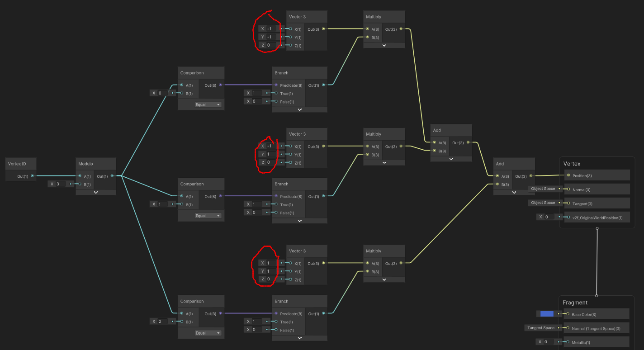Click the Modulo node's A(1) input port

pos(80,176)
